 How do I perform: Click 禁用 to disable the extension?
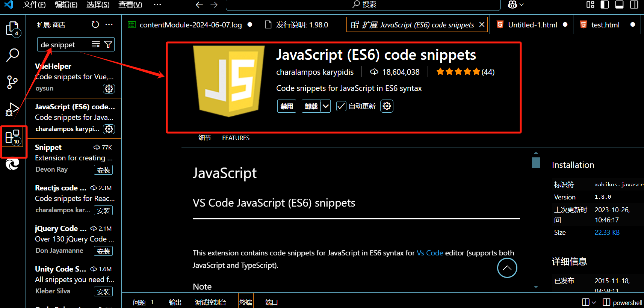coord(287,106)
